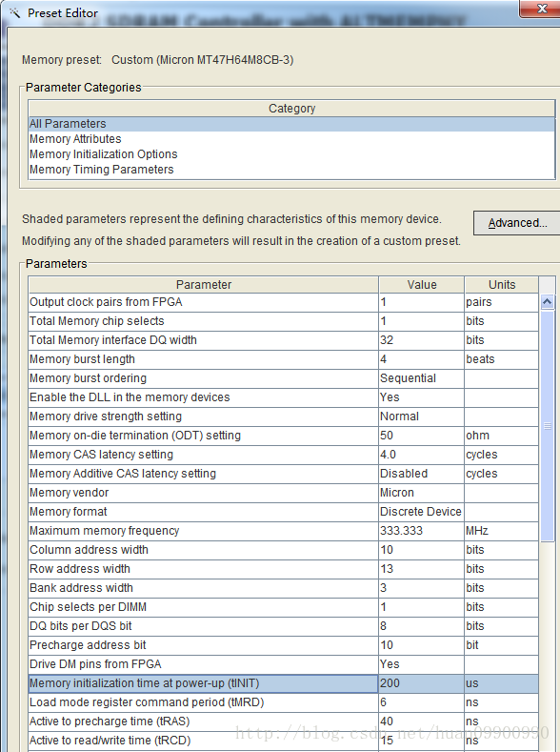
Task: Edit the tRAS value 40
Action: (422, 722)
